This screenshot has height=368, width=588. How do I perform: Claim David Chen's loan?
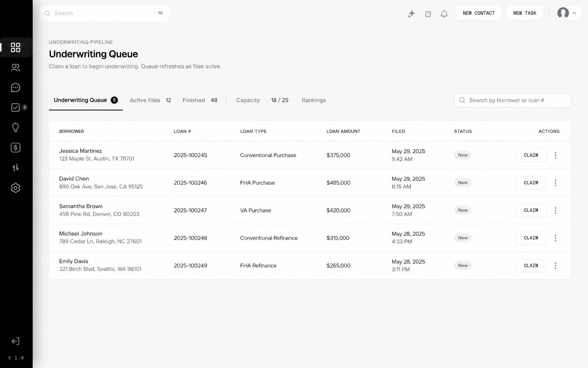tap(531, 183)
